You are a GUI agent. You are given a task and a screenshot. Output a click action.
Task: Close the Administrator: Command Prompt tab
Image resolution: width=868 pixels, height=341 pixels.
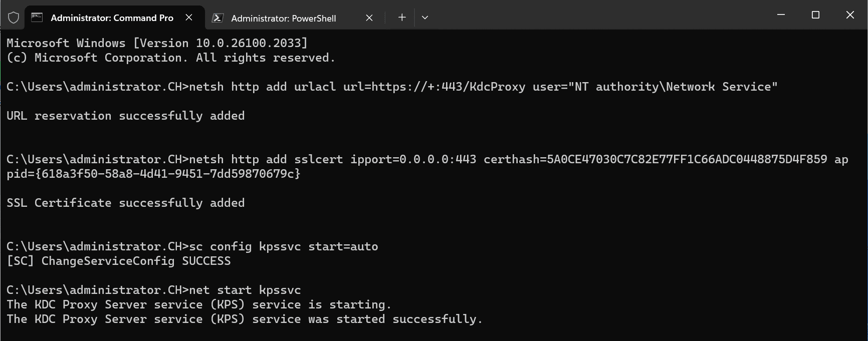tap(189, 18)
